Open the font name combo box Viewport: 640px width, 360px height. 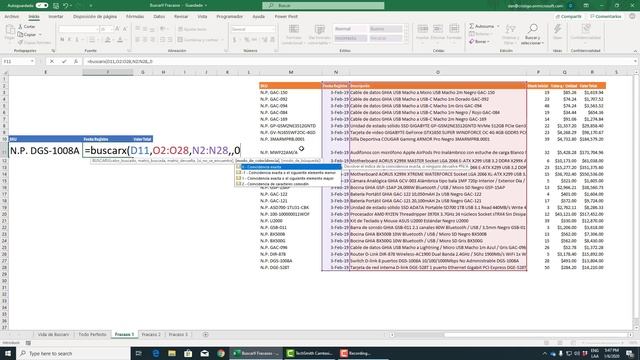click(78, 29)
